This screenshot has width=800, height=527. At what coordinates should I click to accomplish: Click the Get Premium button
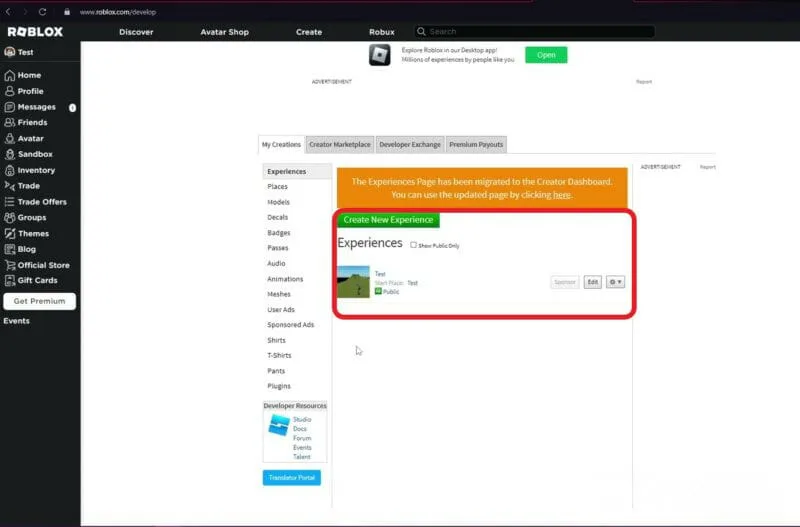[x=39, y=301]
